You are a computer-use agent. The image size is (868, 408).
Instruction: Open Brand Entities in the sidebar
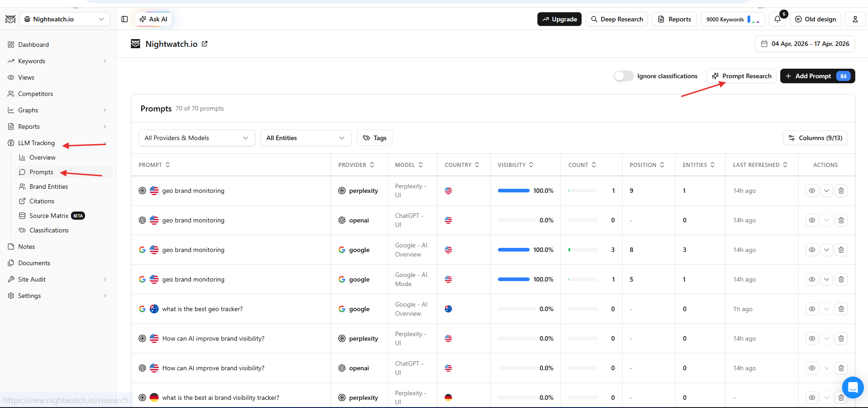coord(48,186)
